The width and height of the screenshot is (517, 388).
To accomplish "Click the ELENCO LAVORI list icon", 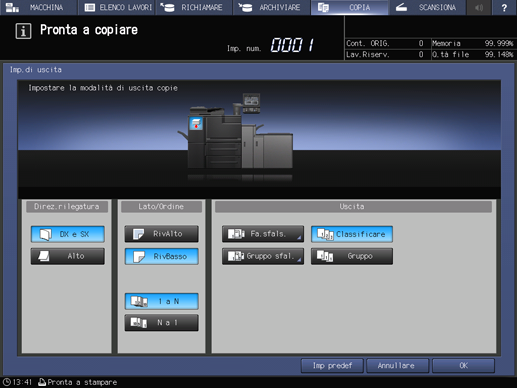I will pos(90,7).
